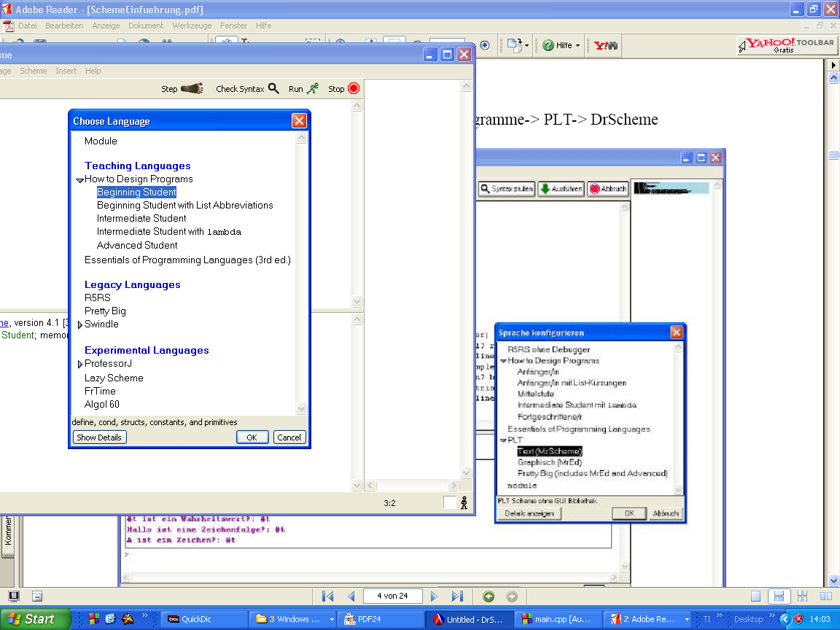This screenshot has height=630, width=840.
Task: Open DrScheme Insert menu
Action: pos(66,71)
